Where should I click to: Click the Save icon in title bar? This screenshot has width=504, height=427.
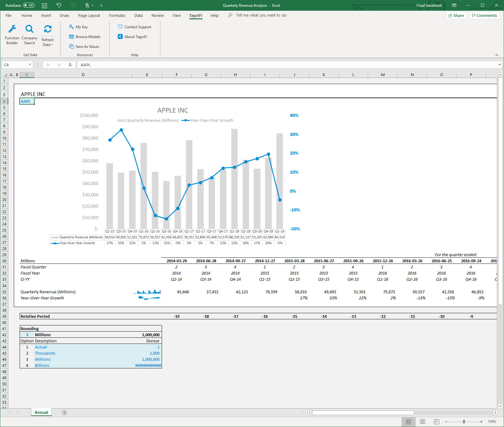[x=44, y=6]
